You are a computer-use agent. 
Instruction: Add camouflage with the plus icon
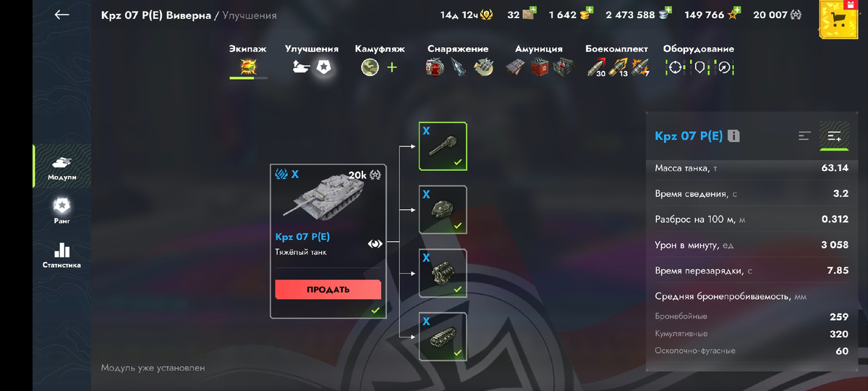392,67
